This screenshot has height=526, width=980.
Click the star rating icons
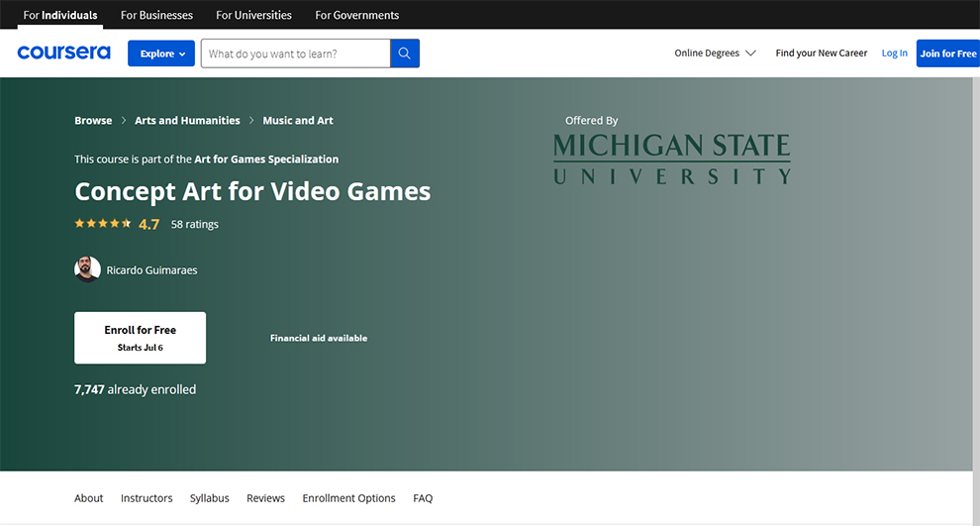pyautogui.click(x=103, y=223)
